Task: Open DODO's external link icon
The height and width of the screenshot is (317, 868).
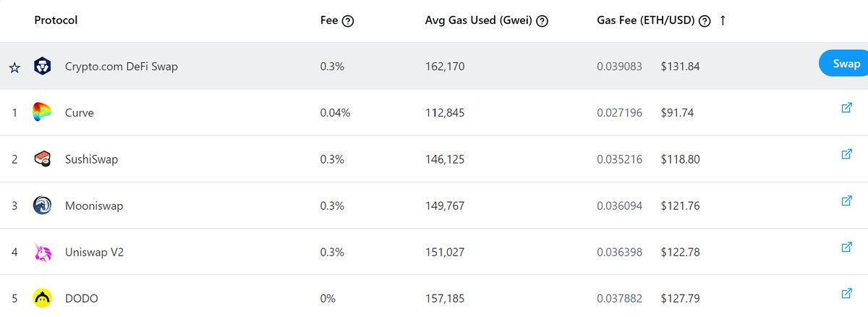Action: coord(847,293)
